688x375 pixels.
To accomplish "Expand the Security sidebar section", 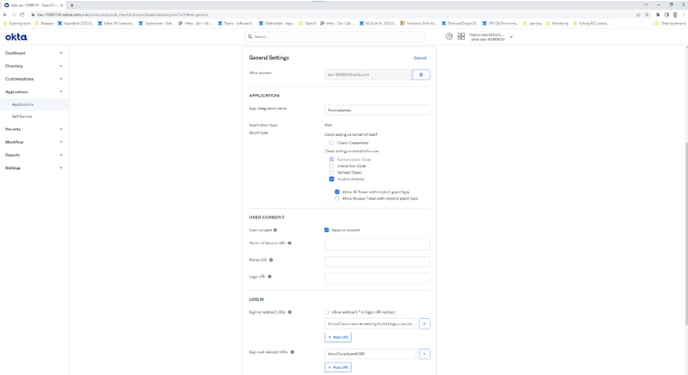I will [34, 129].
